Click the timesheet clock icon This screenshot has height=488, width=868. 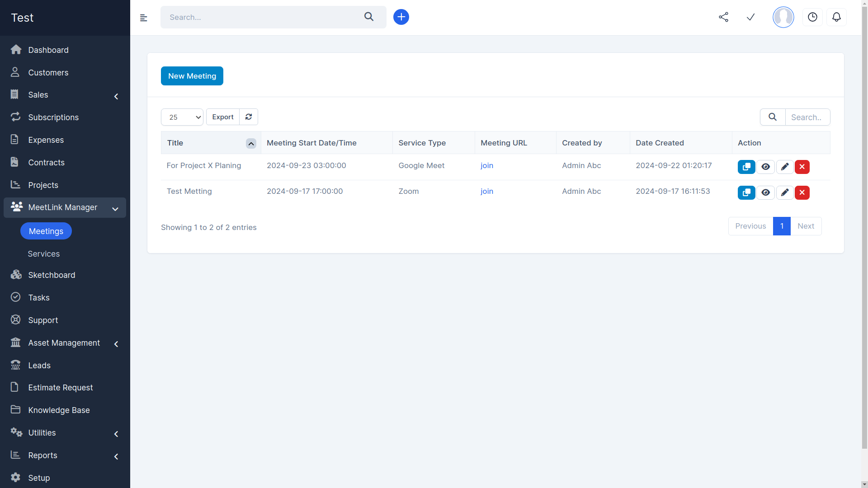tap(812, 17)
